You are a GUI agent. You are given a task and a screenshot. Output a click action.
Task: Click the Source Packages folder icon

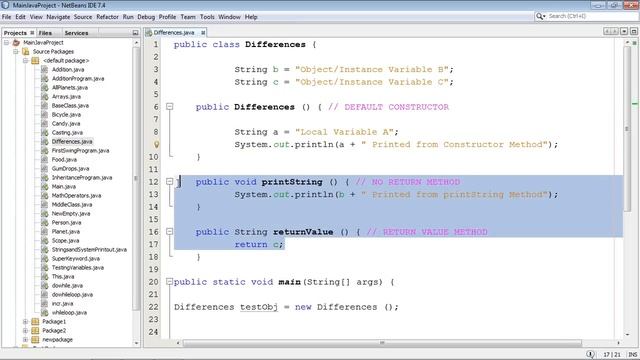click(x=26, y=51)
